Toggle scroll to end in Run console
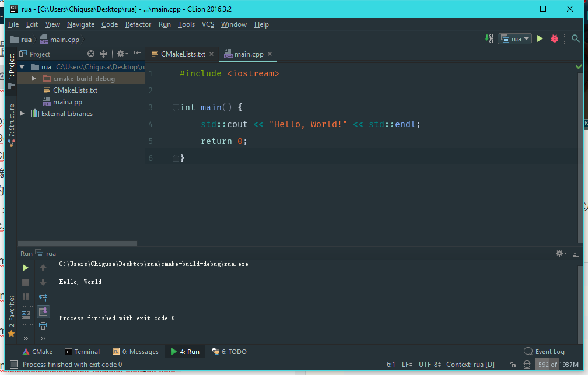Viewport: 588px width, 375px height. tap(43, 311)
